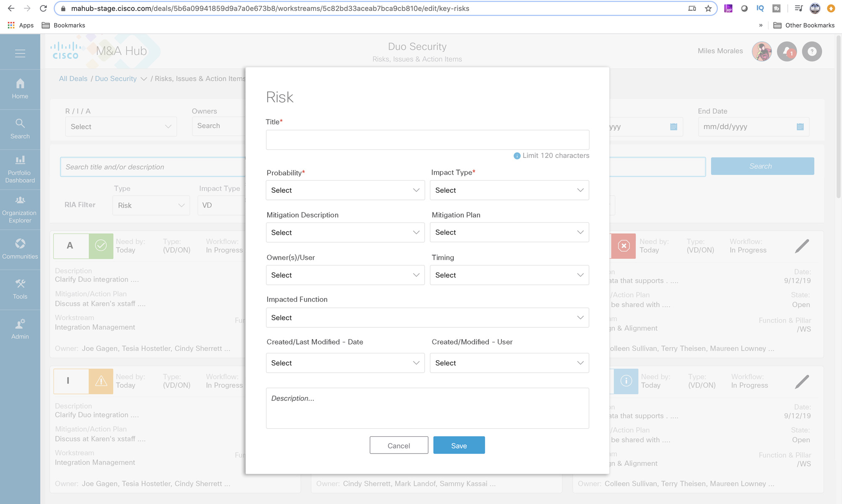Open the Apps launcher in bookmarks bar
Image resolution: width=842 pixels, height=504 pixels.
21,25
